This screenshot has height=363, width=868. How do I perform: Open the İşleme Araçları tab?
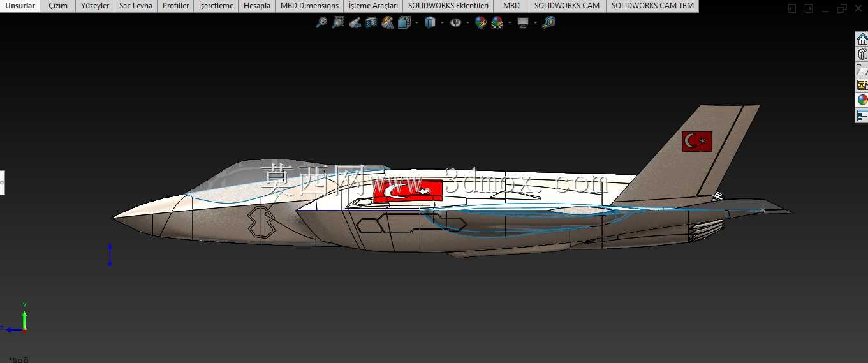373,6
